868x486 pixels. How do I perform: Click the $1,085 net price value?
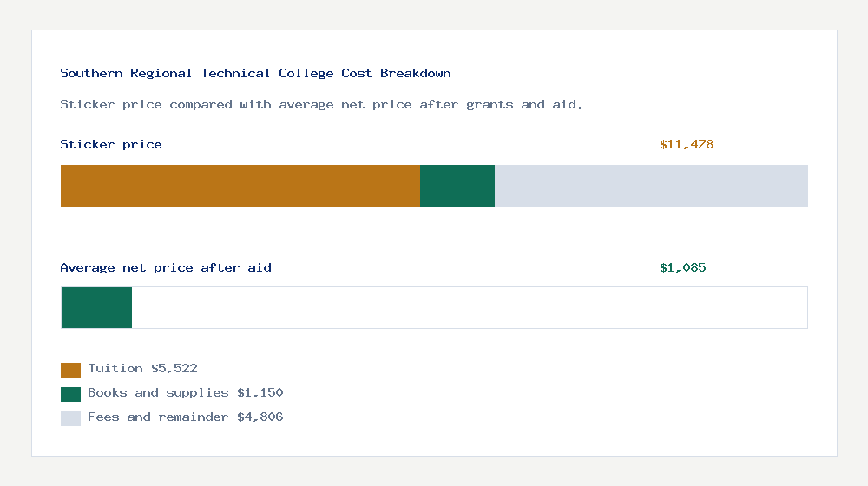[x=682, y=268]
